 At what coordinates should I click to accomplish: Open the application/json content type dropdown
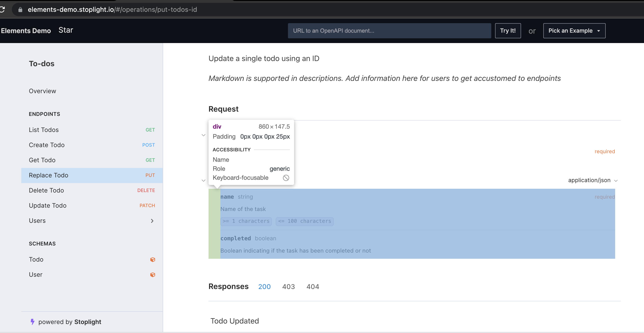592,180
